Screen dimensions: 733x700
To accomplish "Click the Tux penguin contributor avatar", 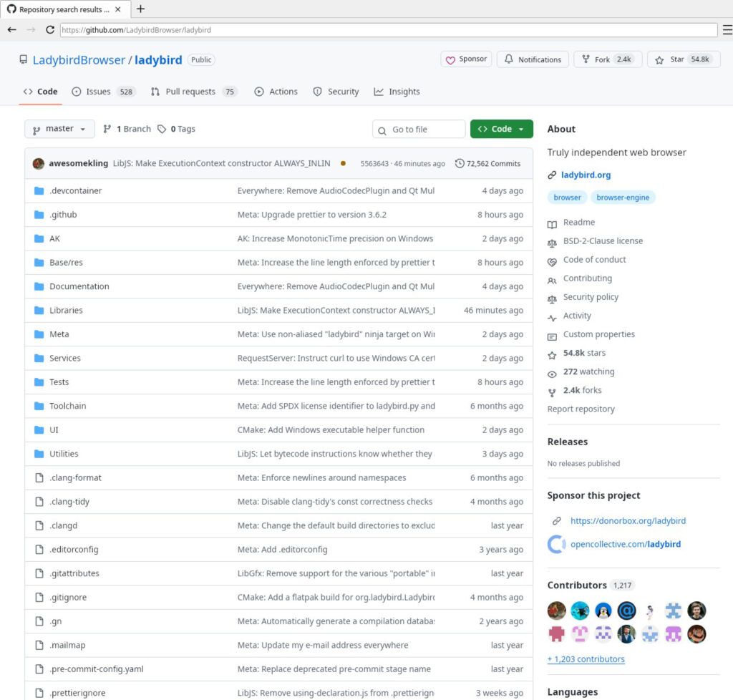I will point(603,611).
